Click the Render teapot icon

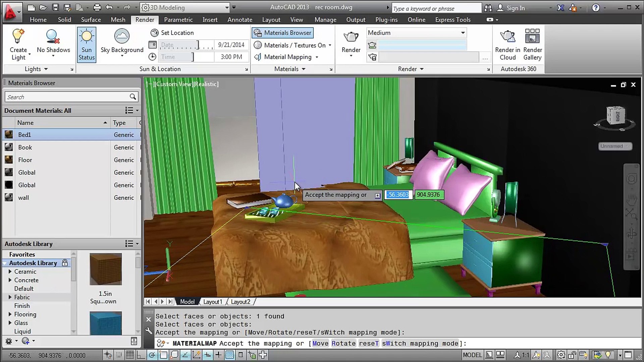pyautogui.click(x=351, y=37)
